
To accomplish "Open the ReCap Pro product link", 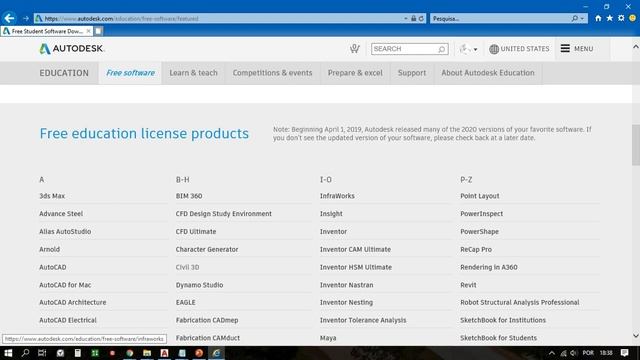I will click(x=476, y=249).
